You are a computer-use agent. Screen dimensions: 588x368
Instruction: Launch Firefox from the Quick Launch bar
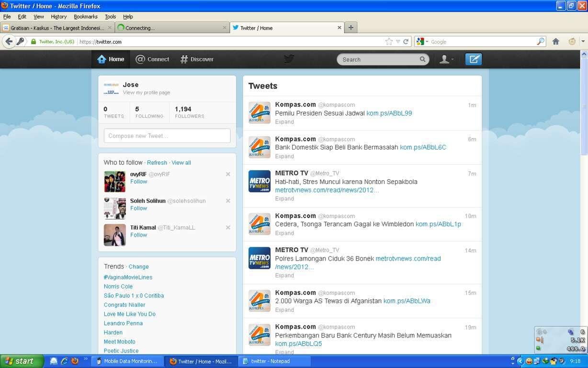point(75,361)
